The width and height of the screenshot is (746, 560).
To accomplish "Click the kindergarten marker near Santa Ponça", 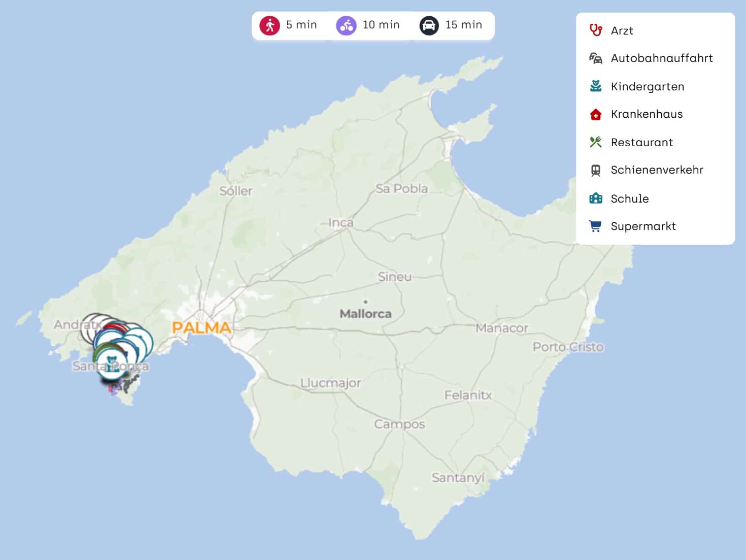I will click(x=111, y=365).
